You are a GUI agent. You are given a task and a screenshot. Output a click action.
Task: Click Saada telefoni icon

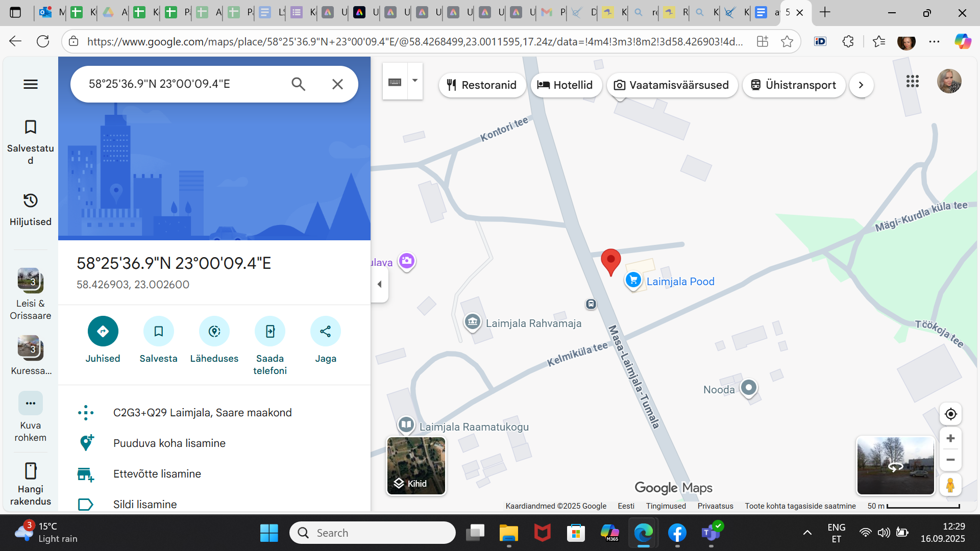point(269,332)
